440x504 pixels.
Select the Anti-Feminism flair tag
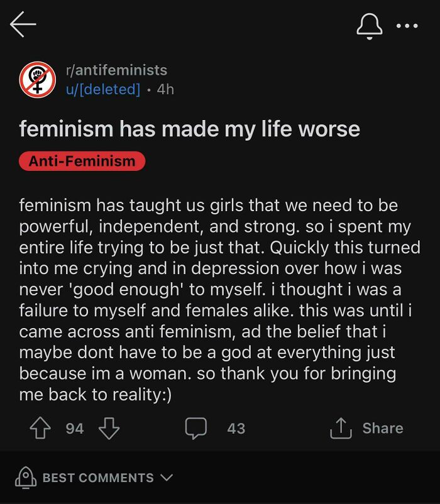pos(82,161)
